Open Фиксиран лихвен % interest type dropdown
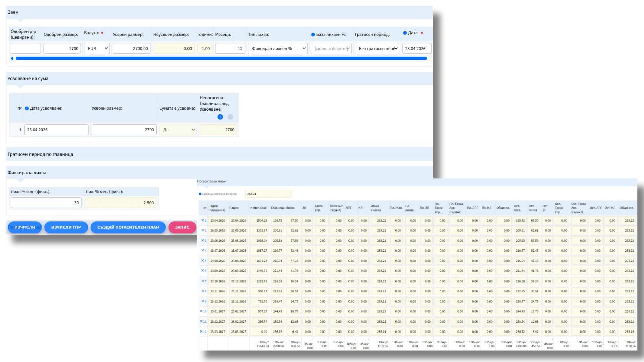This screenshot has height=362, width=644. click(278, 48)
